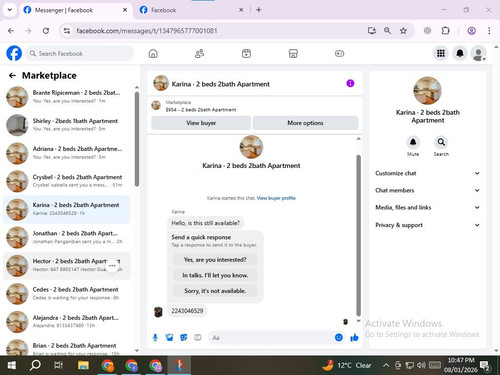
Task: Send quick reply Sorry, it's not available.
Action: 215,291
